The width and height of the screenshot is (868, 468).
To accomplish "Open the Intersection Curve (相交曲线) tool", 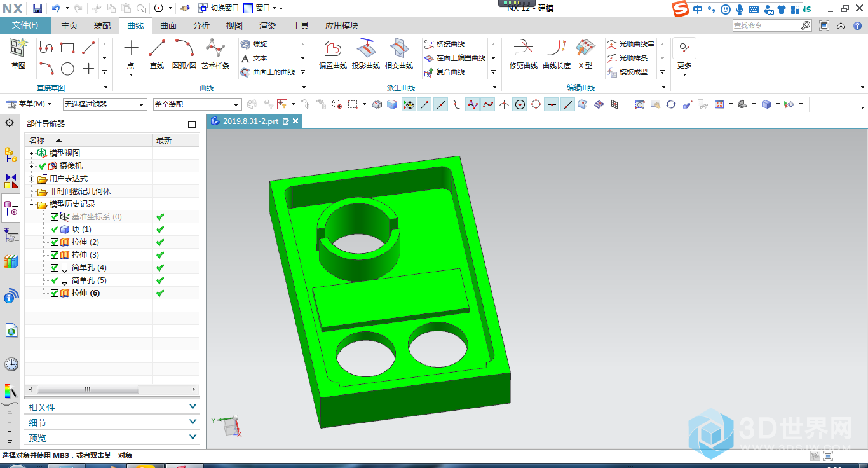I will pos(399,55).
